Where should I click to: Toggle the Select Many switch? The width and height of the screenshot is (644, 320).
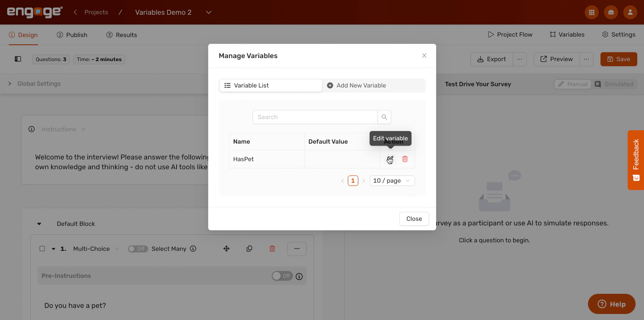coord(138,249)
